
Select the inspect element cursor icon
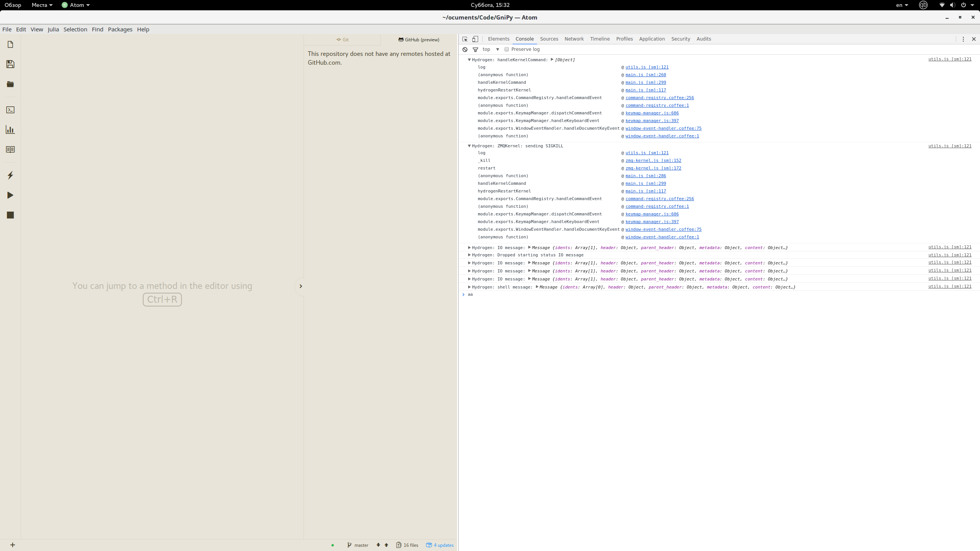[x=465, y=39]
